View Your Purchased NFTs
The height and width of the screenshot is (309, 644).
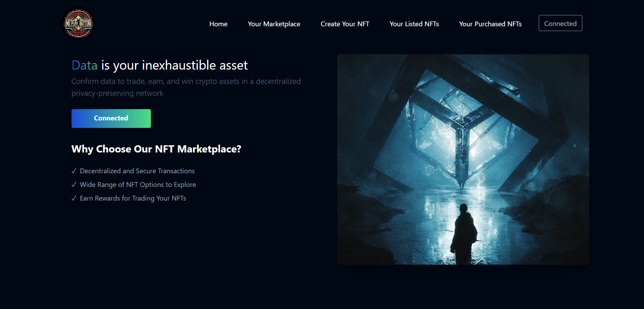(490, 24)
